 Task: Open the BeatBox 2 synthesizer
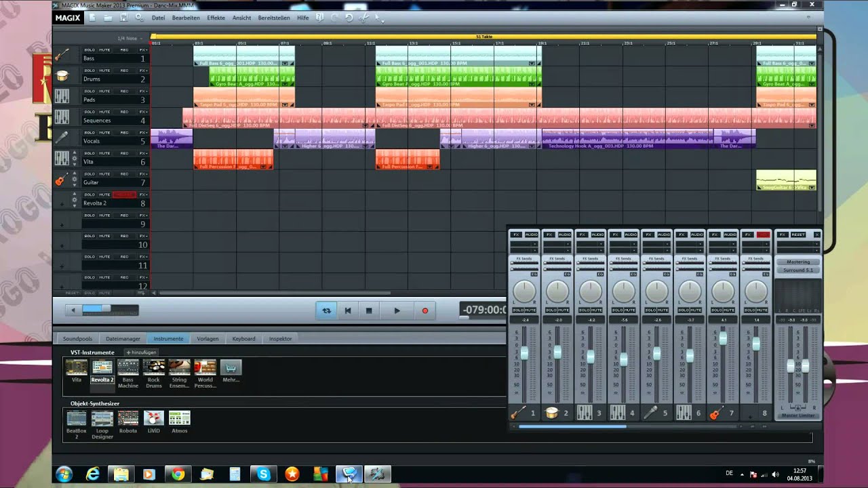pos(77,424)
